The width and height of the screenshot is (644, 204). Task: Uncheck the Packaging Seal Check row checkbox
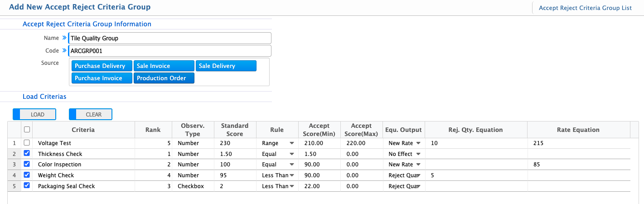pyautogui.click(x=27, y=186)
